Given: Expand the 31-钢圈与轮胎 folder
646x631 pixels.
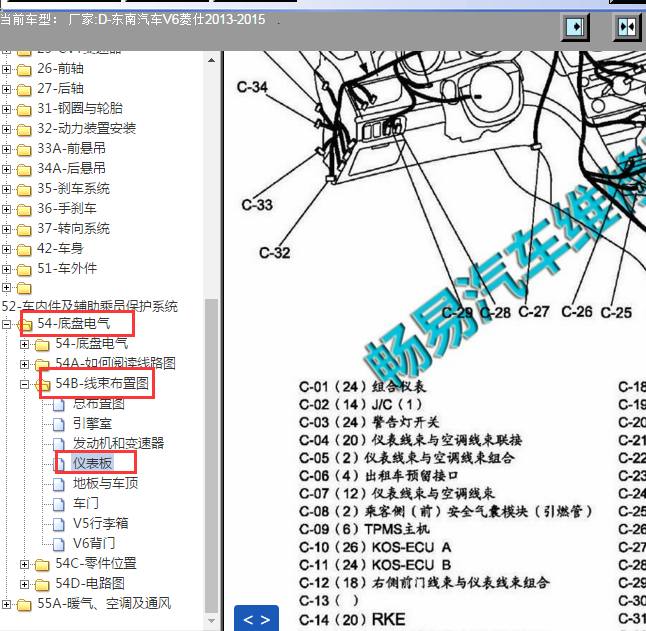Looking at the screenshot, I should coord(6,109).
